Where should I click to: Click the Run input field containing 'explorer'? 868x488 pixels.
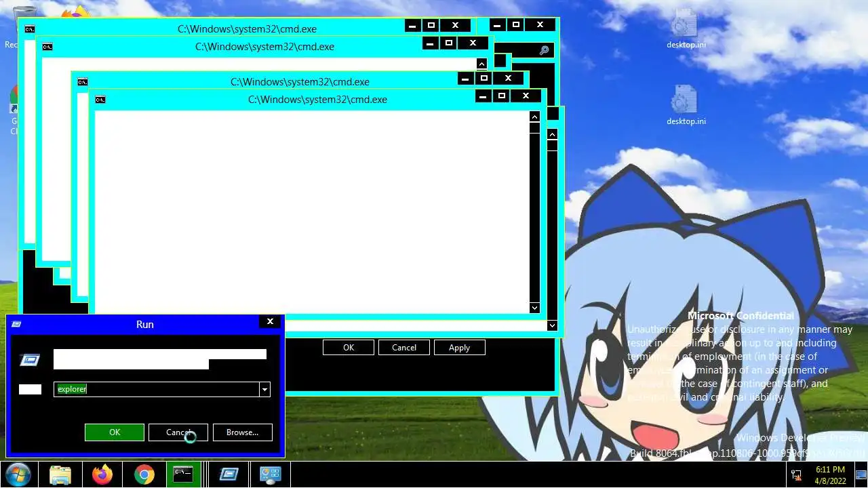(157, 389)
